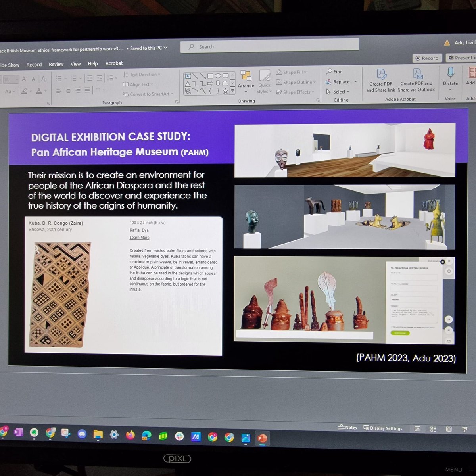The height and width of the screenshot is (476, 476).
Task: Align text right in Paragraph group
Action: click(78, 90)
